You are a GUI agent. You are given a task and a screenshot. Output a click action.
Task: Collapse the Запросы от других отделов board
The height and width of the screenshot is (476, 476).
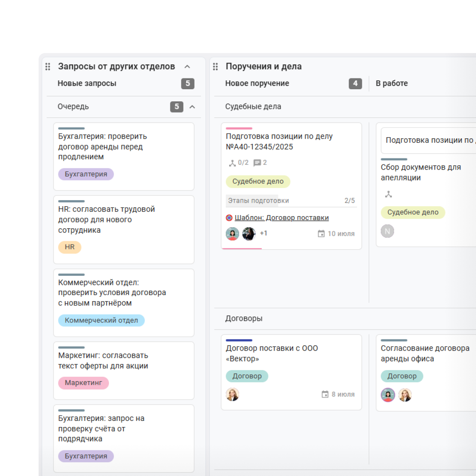click(187, 66)
